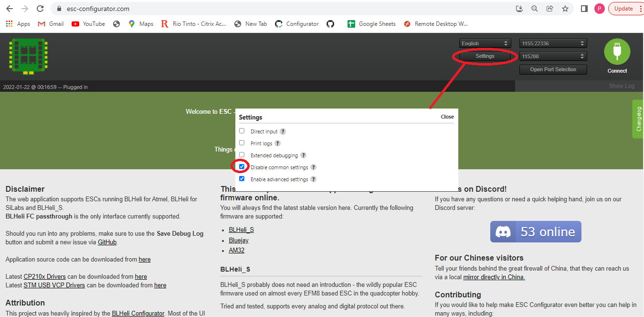This screenshot has width=644, height=317.
Task: Click the help icon beside Direct Input
Action: tap(283, 131)
